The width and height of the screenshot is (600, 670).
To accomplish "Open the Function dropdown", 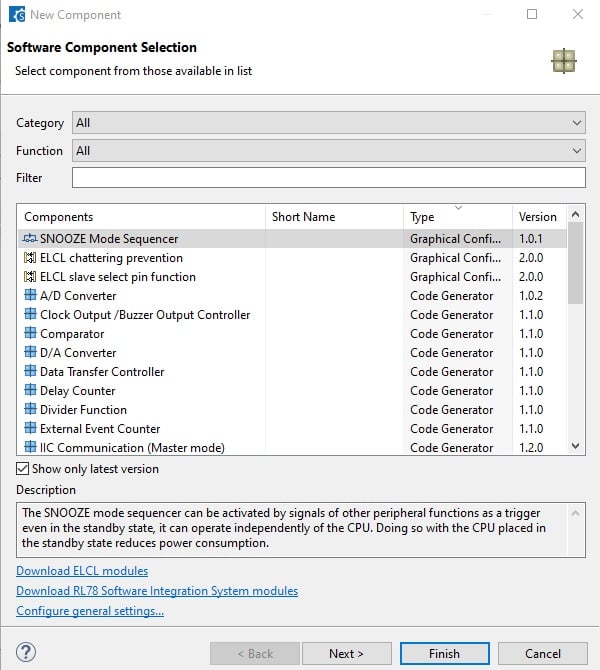I will (328, 151).
